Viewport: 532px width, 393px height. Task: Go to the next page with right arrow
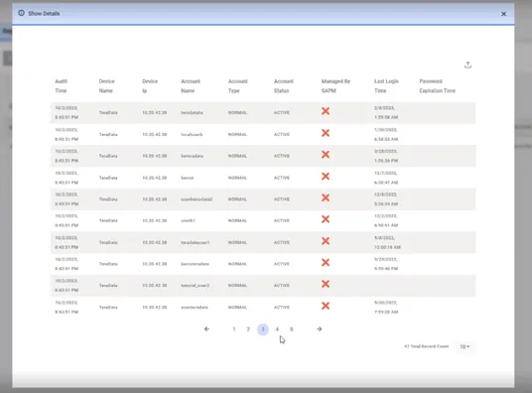point(320,328)
